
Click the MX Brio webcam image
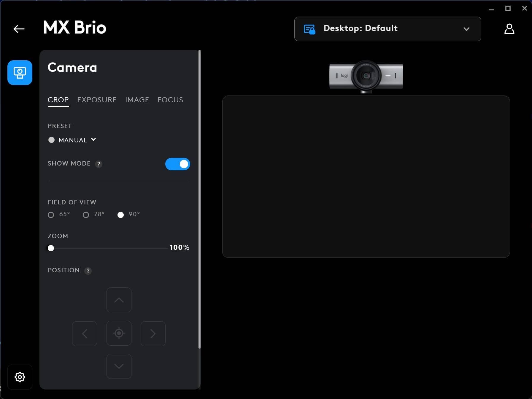pyautogui.click(x=366, y=76)
